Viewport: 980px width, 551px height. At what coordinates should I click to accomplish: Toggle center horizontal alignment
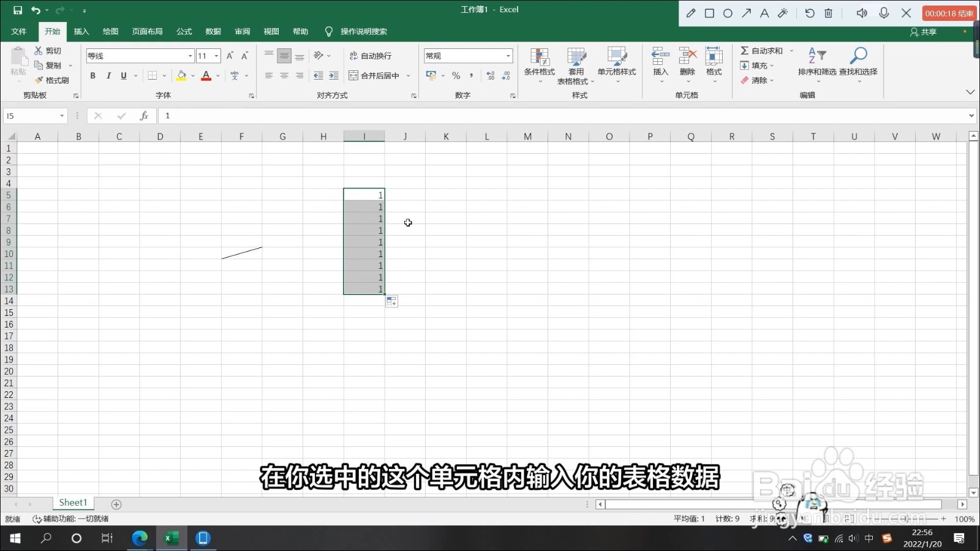click(284, 75)
